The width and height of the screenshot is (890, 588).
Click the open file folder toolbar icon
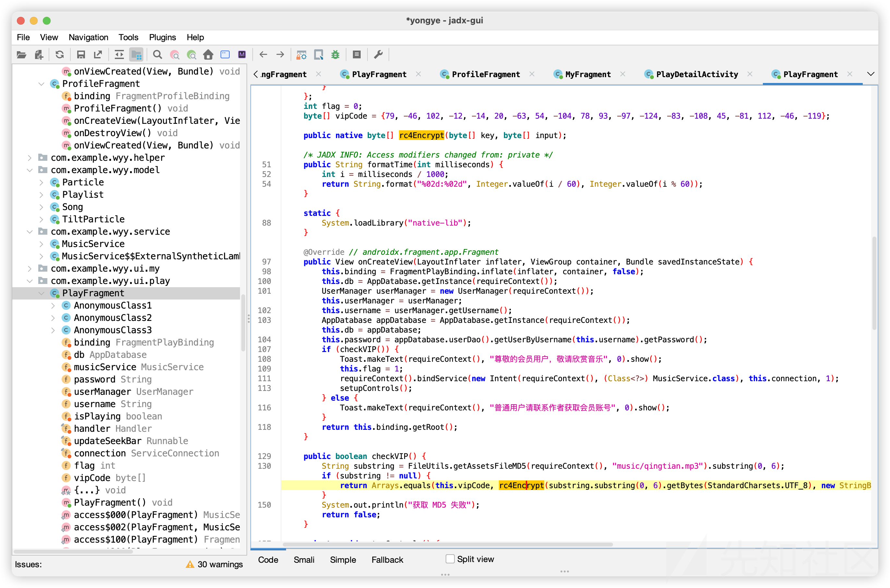(22, 55)
